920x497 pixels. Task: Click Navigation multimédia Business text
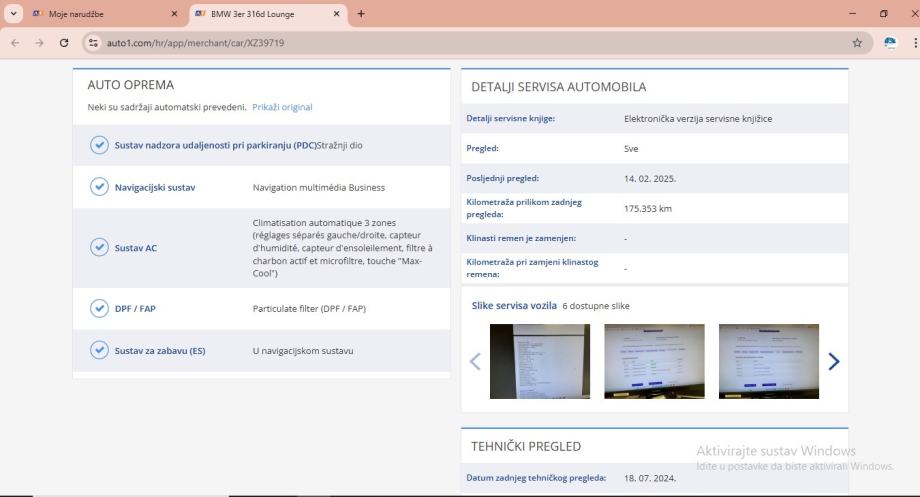pos(319,188)
